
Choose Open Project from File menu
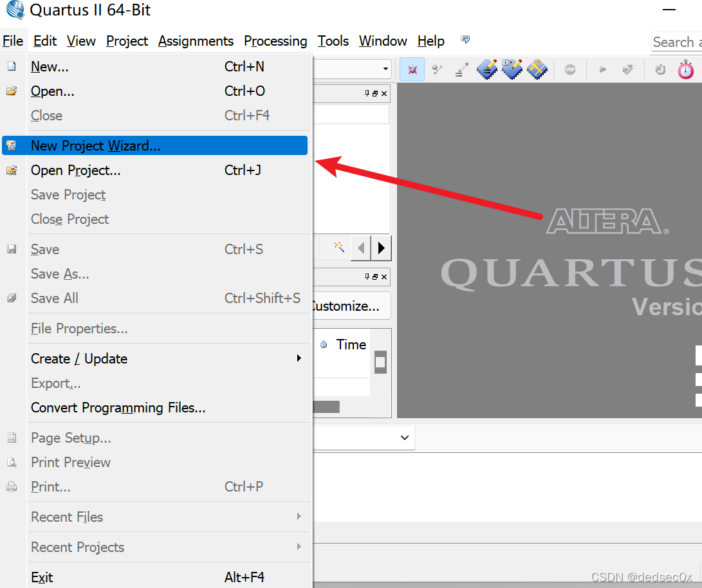click(x=155, y=170)
